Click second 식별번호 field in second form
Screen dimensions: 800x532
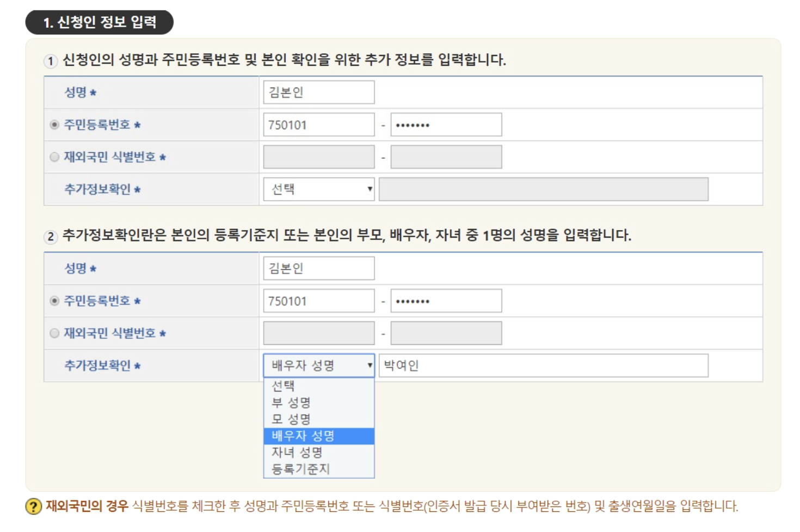pos(446,333)
